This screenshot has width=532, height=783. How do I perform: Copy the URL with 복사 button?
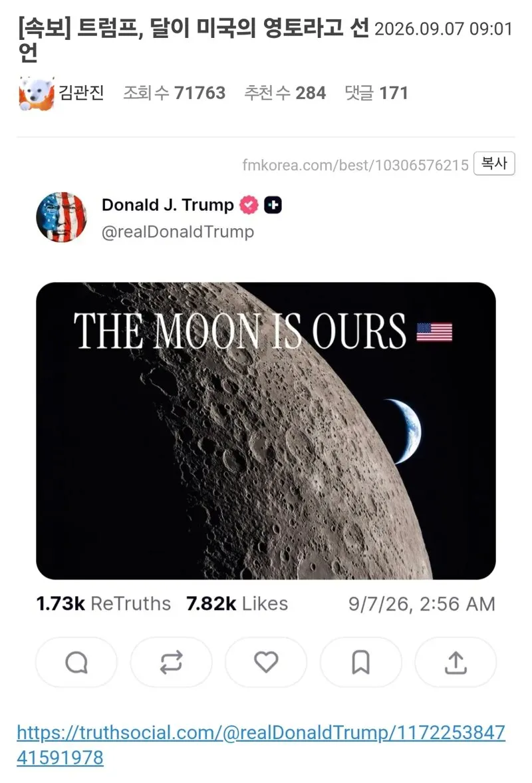[x=494, y=163]
